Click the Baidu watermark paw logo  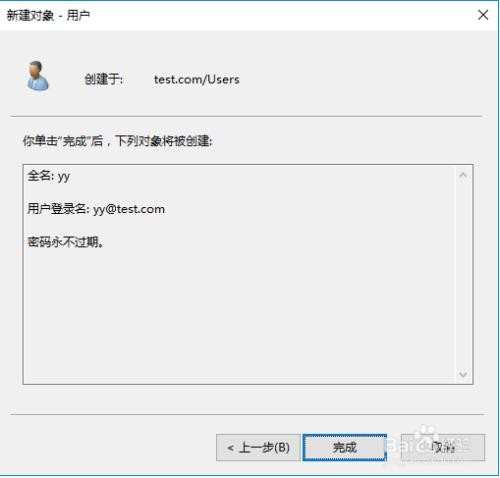pyautogui.click(x=426, y=434)
